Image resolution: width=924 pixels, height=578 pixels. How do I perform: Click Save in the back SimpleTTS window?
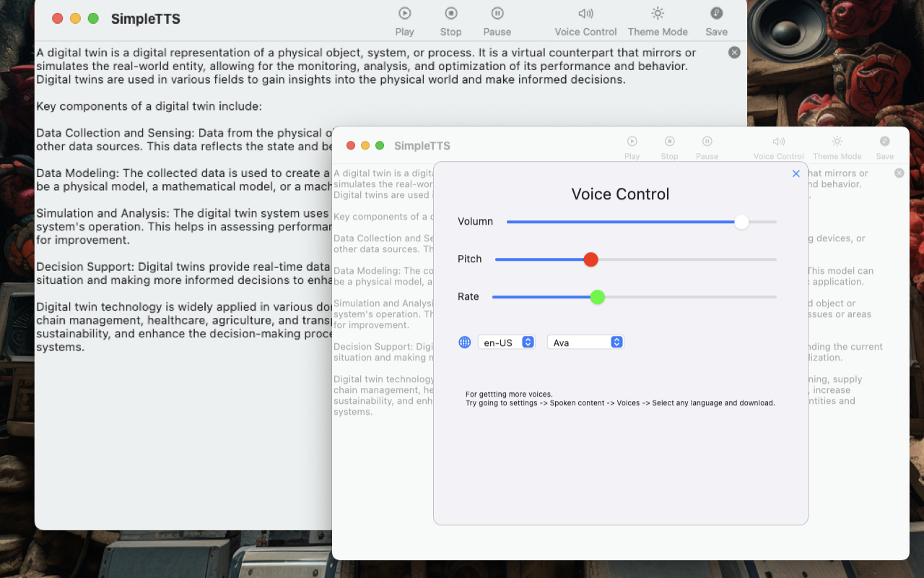716,21
